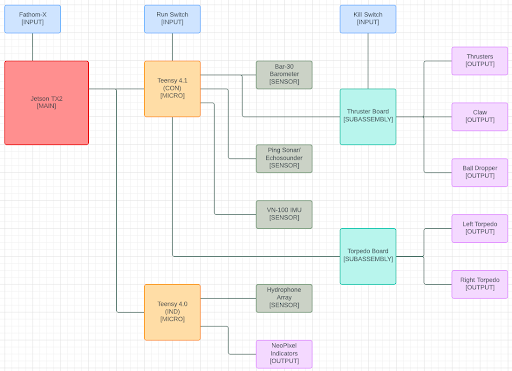Select the Thrusters output block
The image size is (512, 371).
(x=480, y=61)
